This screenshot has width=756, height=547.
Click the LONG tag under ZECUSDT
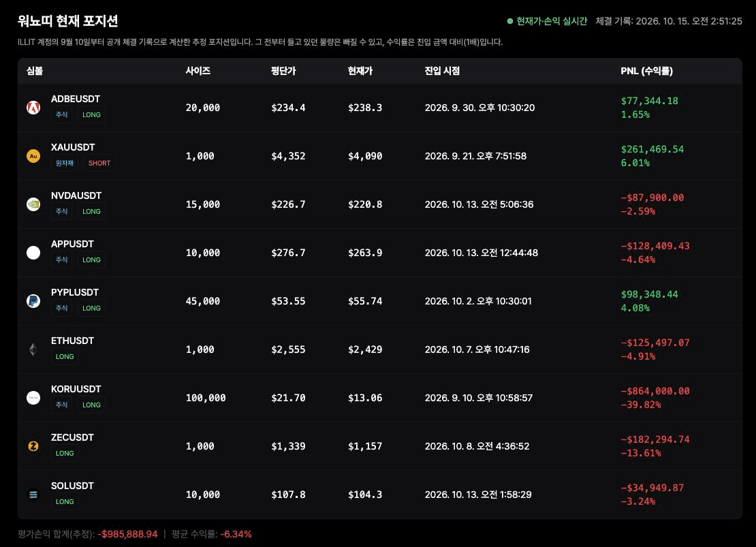pyautogui.click(x=65, y=454)
